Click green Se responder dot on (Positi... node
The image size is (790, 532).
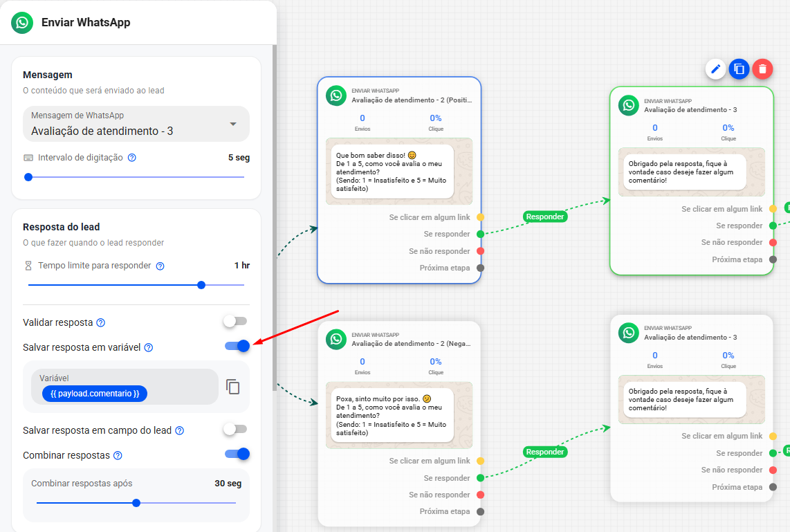coord(481,235)
